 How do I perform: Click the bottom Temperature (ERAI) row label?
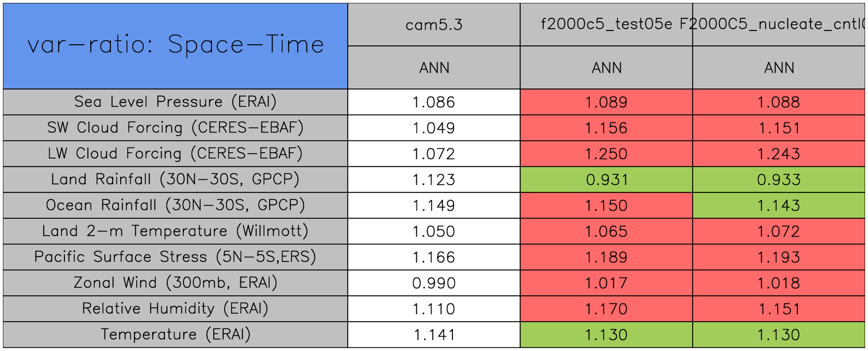point(175,334)
